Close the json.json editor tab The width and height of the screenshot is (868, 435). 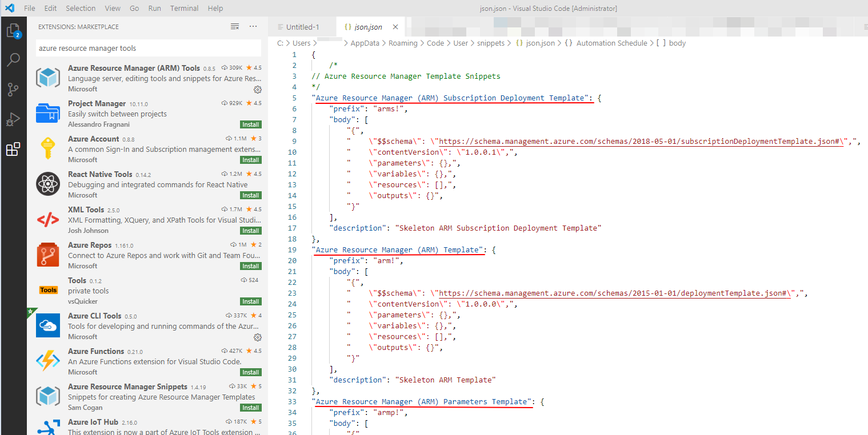395,27
